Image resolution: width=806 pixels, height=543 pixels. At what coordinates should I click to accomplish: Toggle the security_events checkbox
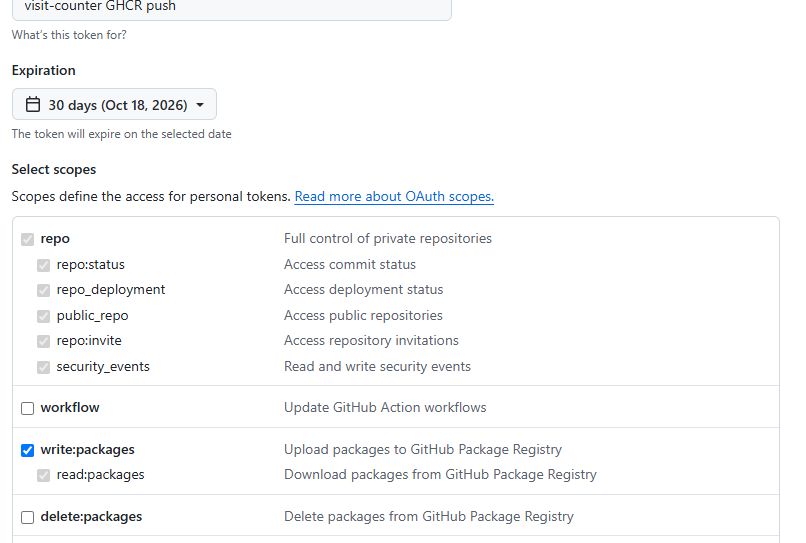[x=44, y=367]
